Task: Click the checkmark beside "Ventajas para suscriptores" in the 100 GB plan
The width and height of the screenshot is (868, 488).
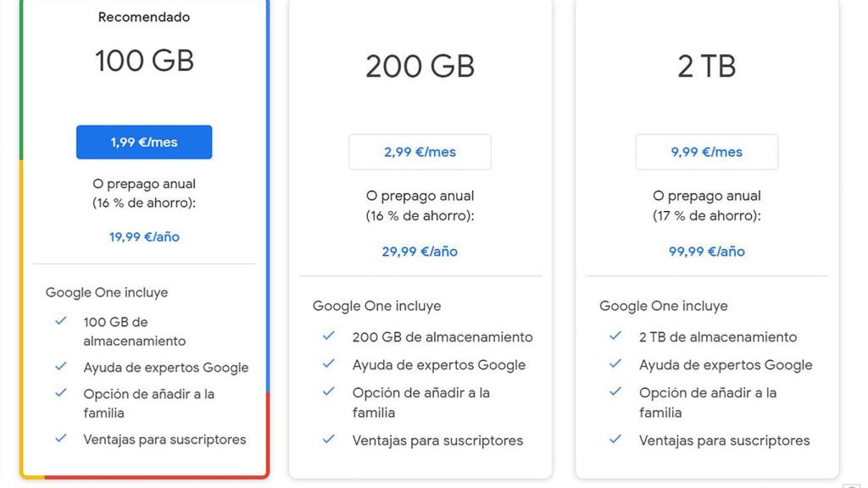Action: pyautogui.click(x=60, y=440)
